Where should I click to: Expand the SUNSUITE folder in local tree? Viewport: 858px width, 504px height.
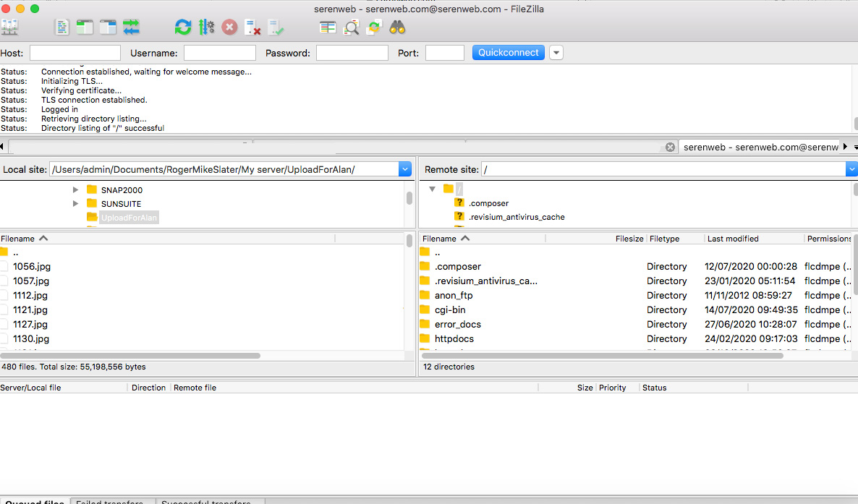[x=75, y=204]
